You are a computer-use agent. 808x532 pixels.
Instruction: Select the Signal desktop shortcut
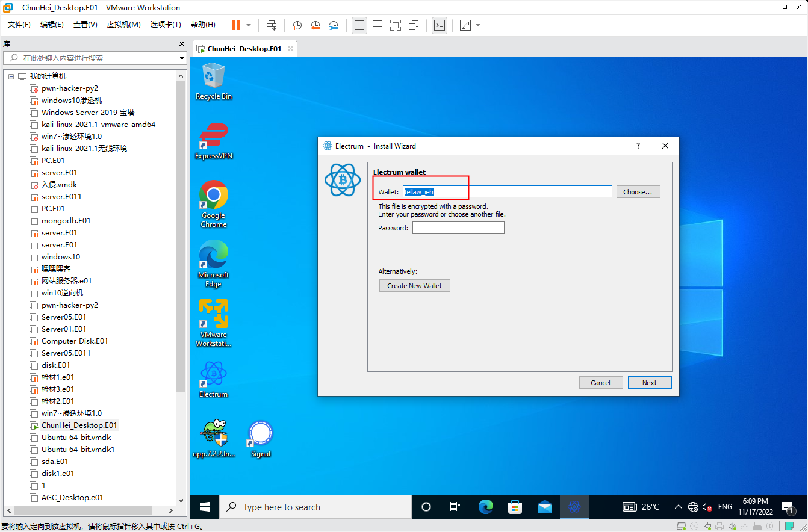coord(261,439)
